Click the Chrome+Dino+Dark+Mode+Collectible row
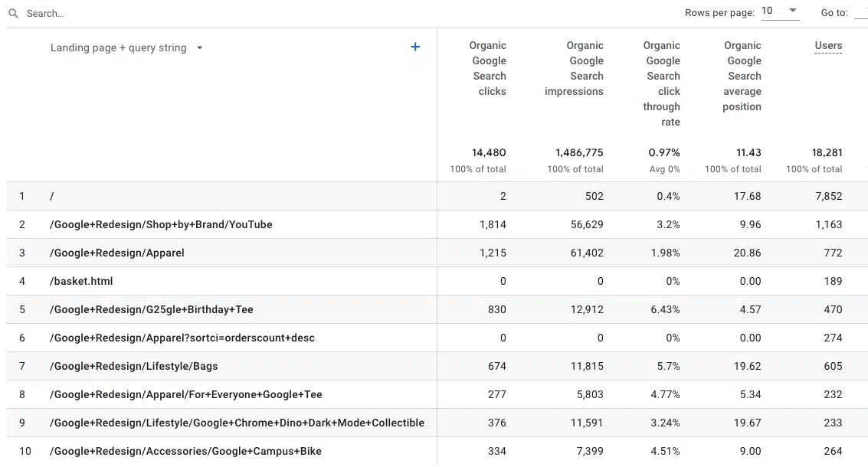Viewport: 868px width, 467px height. pos(237,423)
